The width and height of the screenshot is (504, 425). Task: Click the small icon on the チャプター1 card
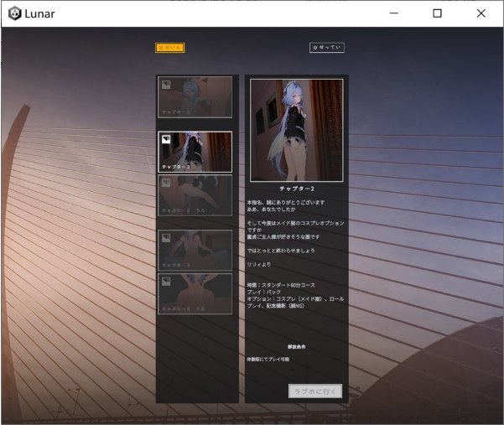(x=166, y=85)
